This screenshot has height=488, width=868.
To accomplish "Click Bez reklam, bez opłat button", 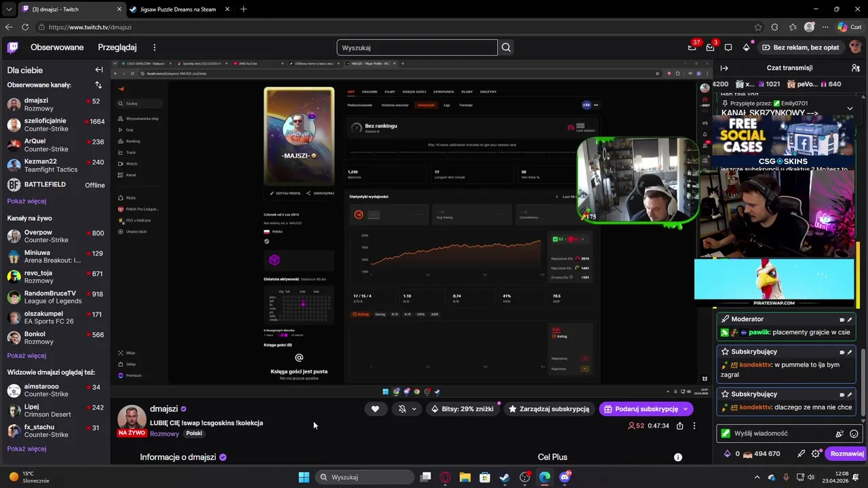I will coord(800,47).
